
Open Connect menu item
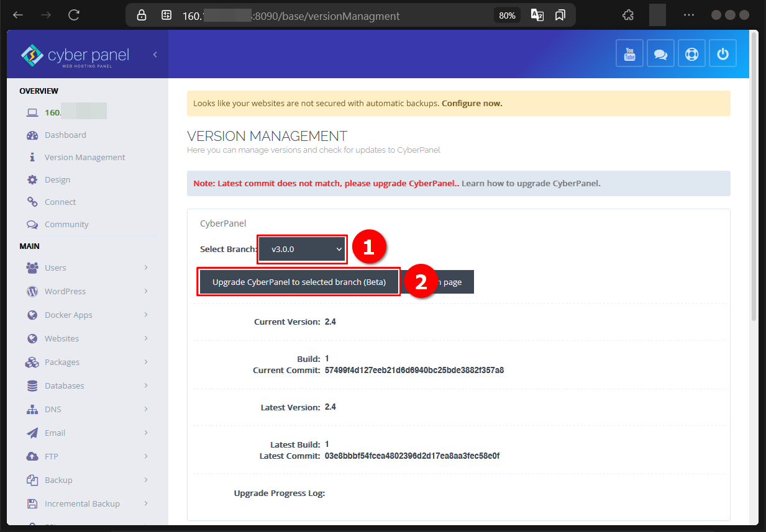tap(60, 202)
